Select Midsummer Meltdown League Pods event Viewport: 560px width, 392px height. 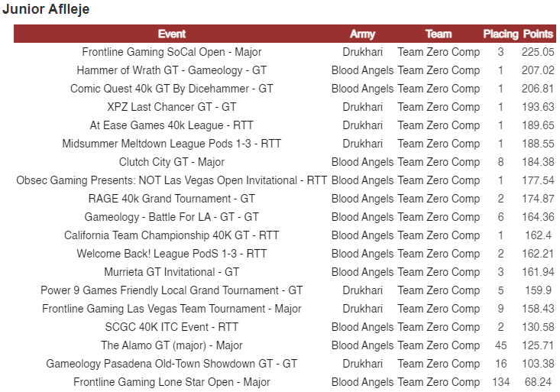pos(172,144)
